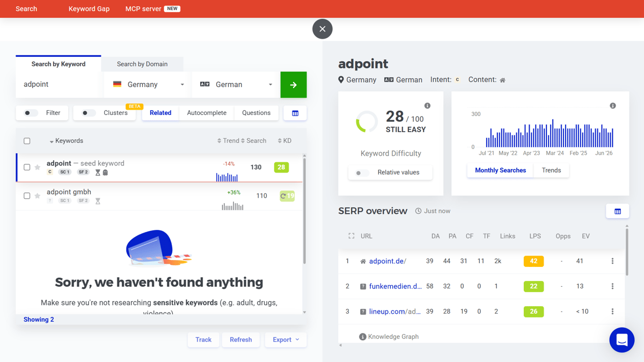Screen dimensions: 644x362
Task: Click the hourglass icon in adpoint seed row
Action: (98, 172)
